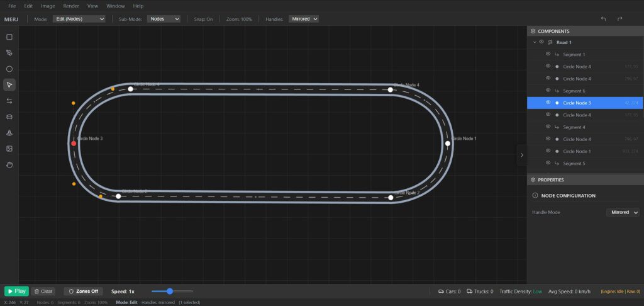Select the image tool in left toolbar

tap(9, 149)
